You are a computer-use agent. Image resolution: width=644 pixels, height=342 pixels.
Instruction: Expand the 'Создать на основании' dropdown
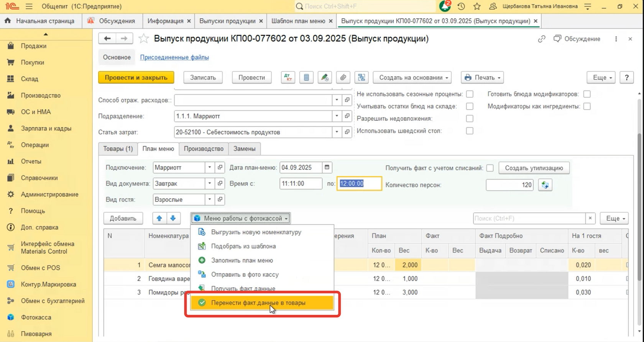coord(412,77)
